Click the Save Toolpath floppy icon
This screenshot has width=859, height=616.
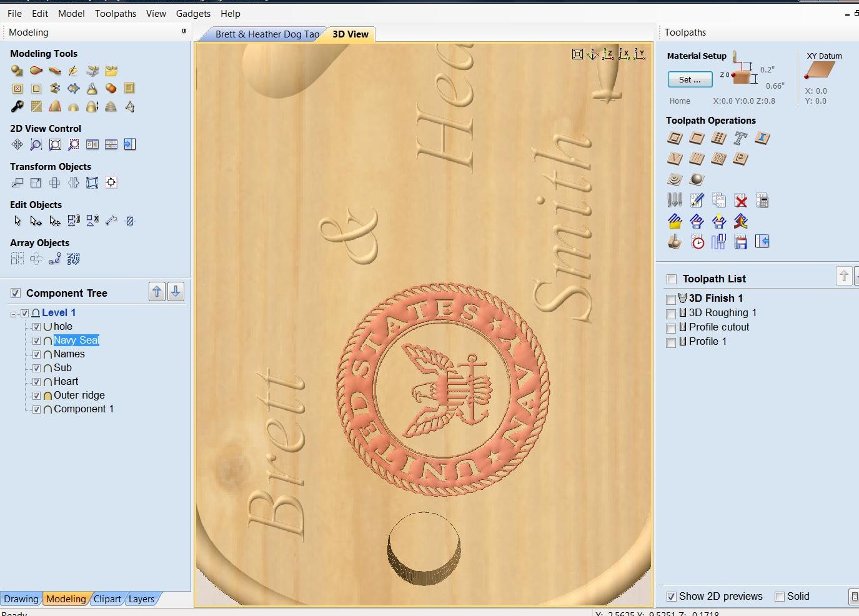coord(740,241)
